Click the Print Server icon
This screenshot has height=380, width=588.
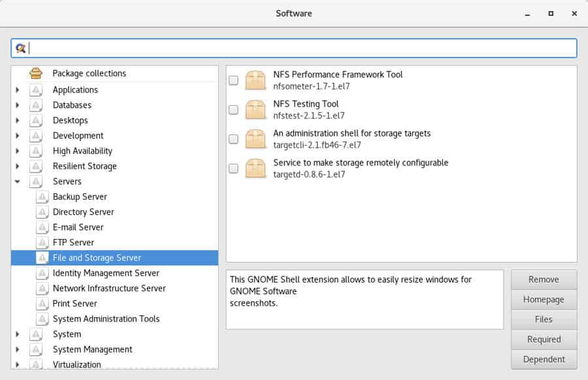coord(42,304)
